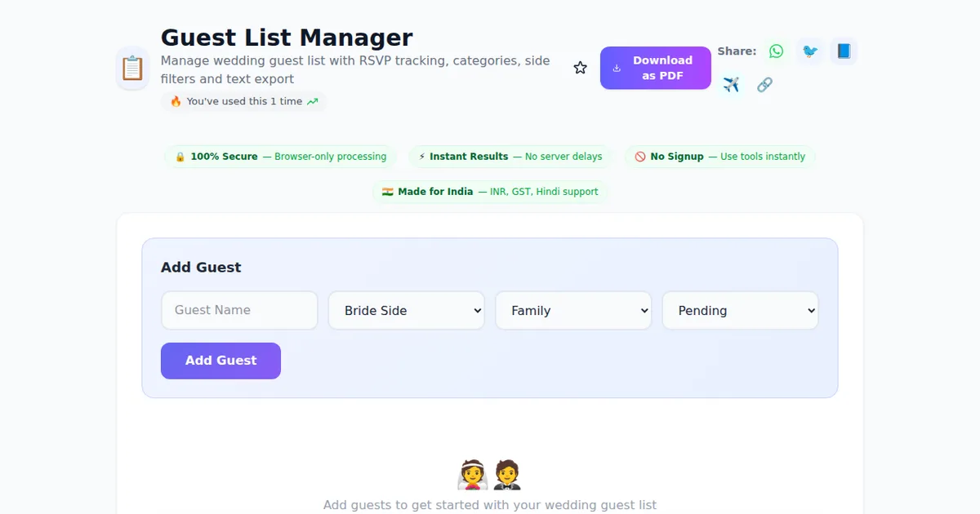Open the Bride Side dropdown
The height and width of the screenshot is (514, 980).
[x=407, y=311]
